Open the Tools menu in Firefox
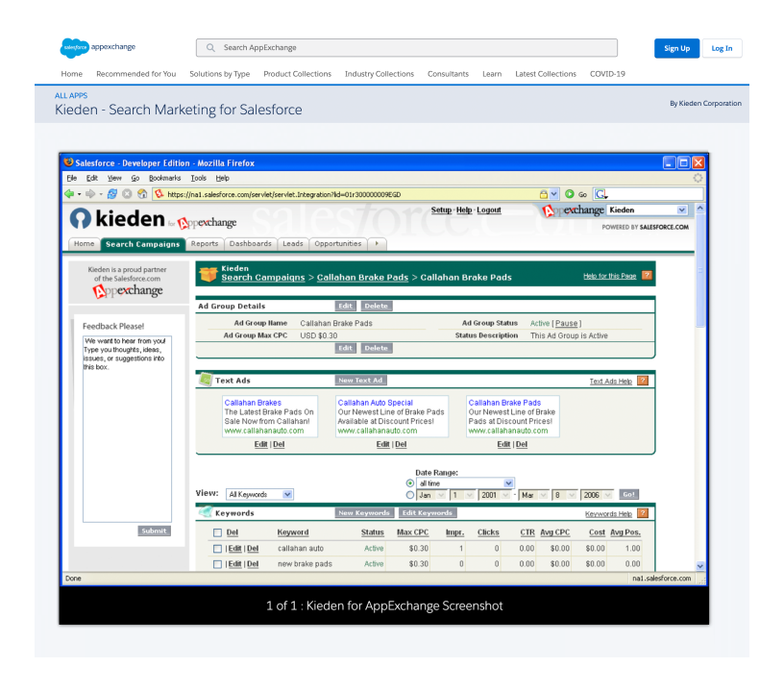The image size is (784, 692). 199,178
